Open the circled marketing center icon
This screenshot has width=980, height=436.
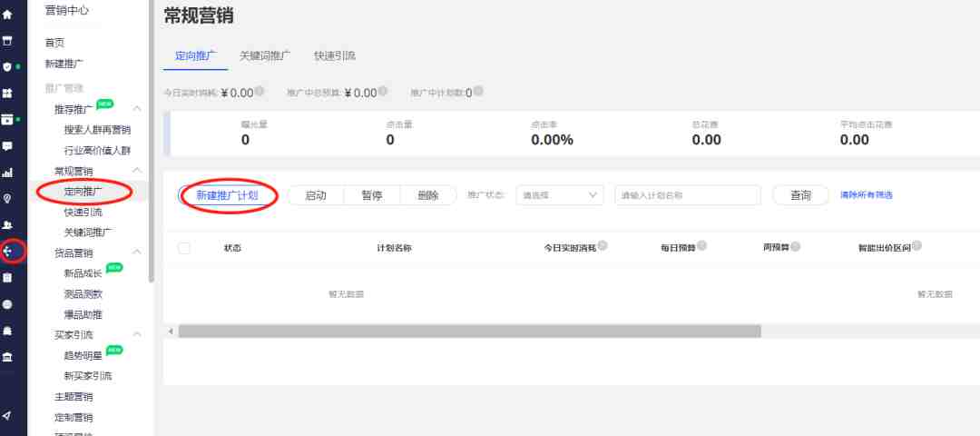coord(7,252)
